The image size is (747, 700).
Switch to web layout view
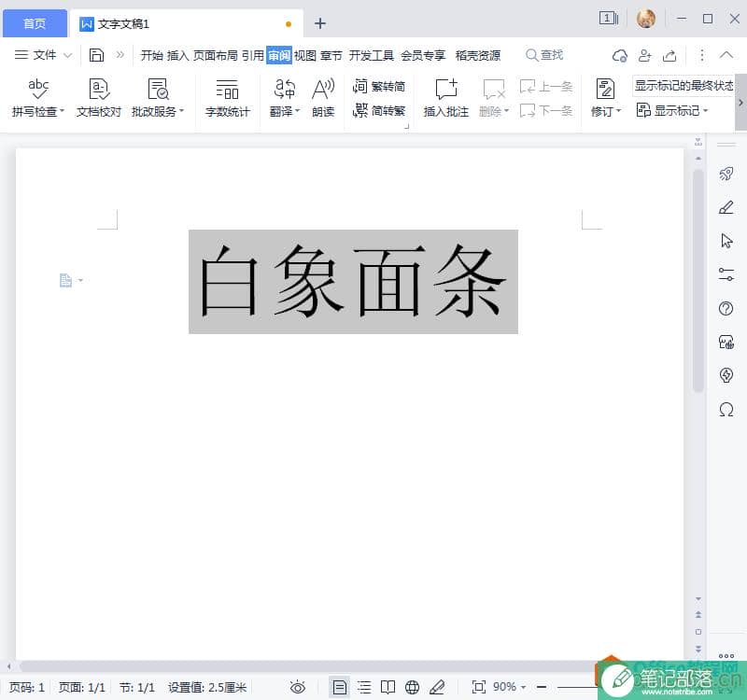pyautogui.click(x=412, y=687)
